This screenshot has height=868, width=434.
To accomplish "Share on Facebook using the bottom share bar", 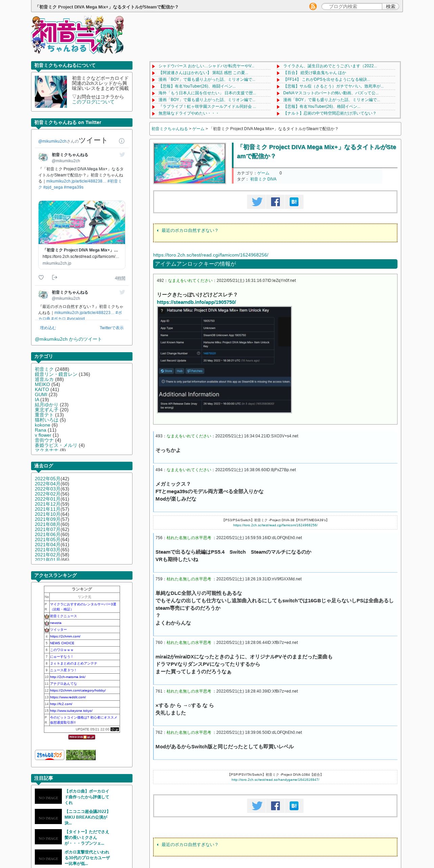I will point(275,806).
